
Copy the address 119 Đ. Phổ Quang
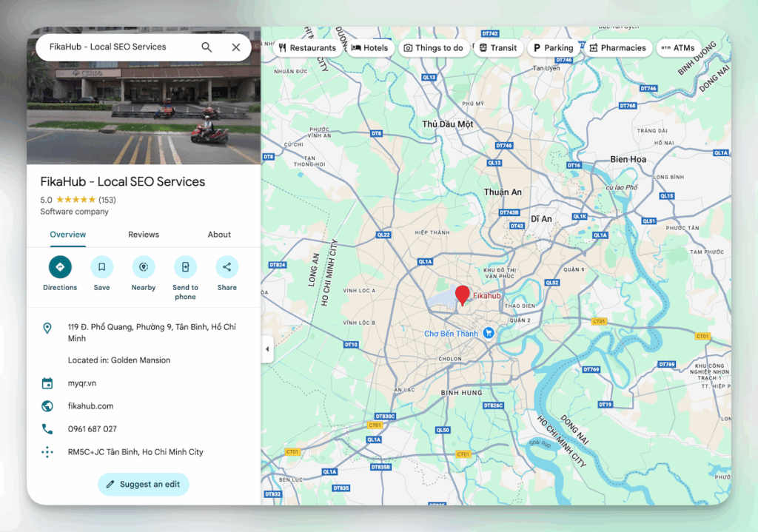pos(152,332)
